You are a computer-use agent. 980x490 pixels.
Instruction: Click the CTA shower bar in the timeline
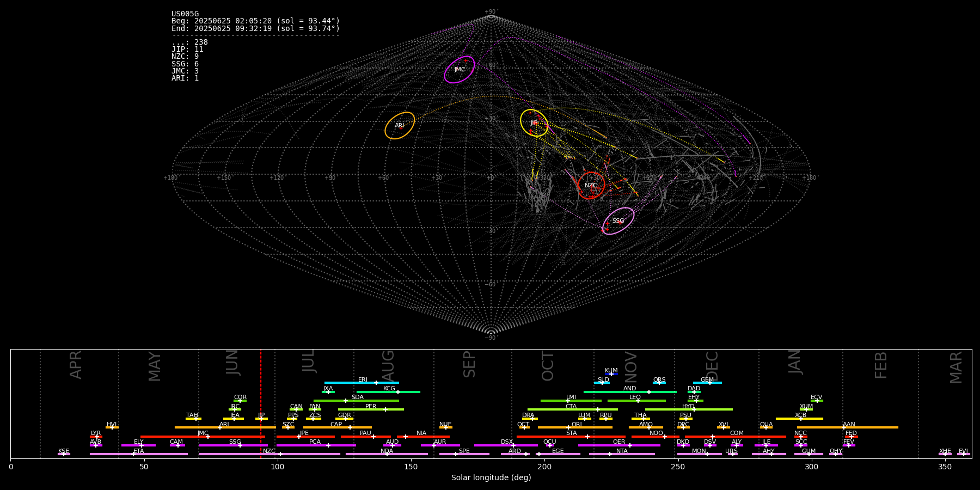tap(573, 409)
